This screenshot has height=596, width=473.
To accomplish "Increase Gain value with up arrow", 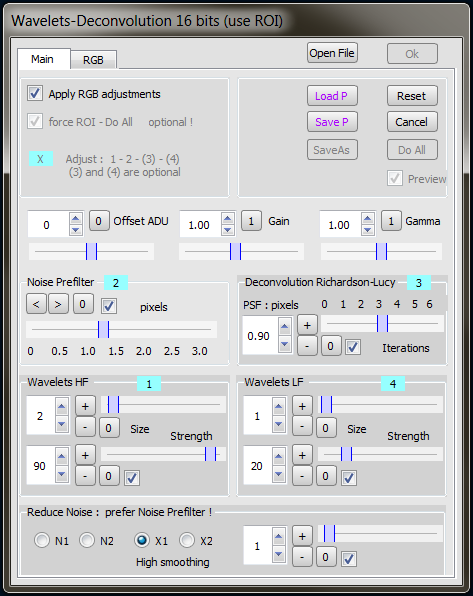I will tap(227, 219).
